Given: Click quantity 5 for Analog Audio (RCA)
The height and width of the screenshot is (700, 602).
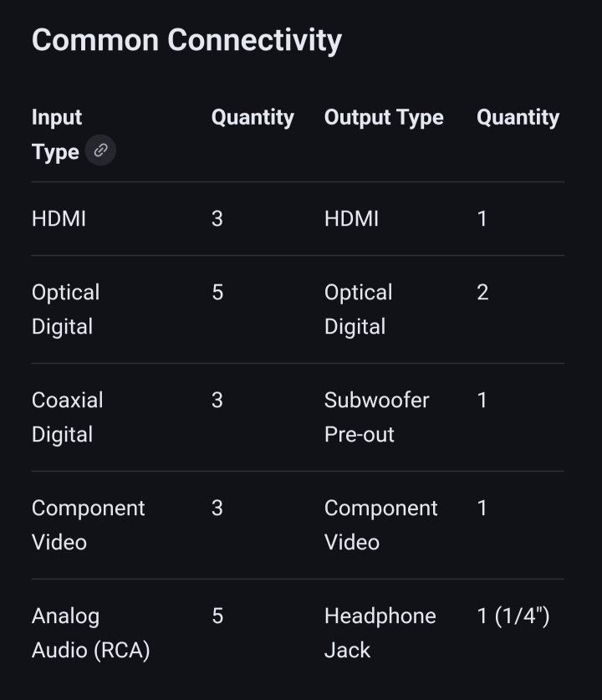Looking at the screenshot, I should click(x=217, y=616).
